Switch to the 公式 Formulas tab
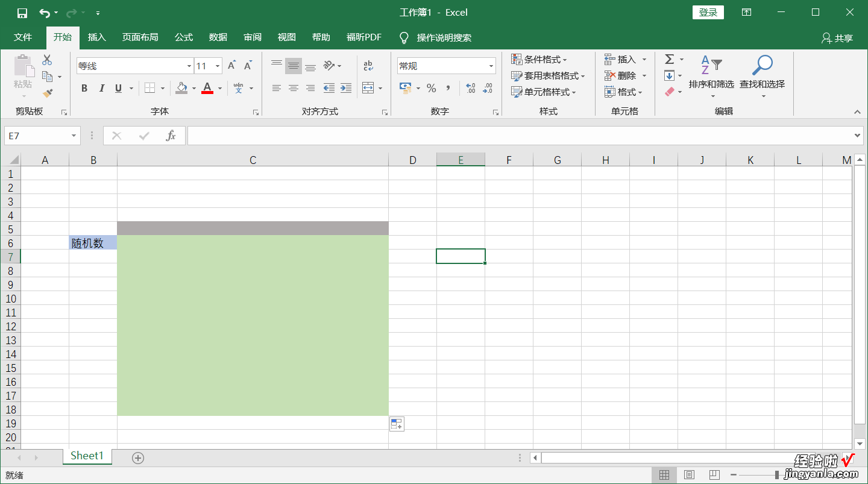Image resolution: width=868 pixels, height=484 pixels. (x=184, y=37)
